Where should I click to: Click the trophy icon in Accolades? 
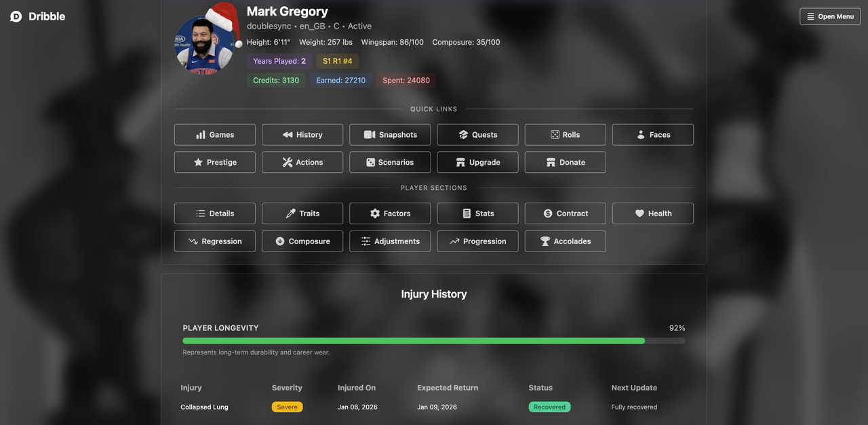coord(545,241)
